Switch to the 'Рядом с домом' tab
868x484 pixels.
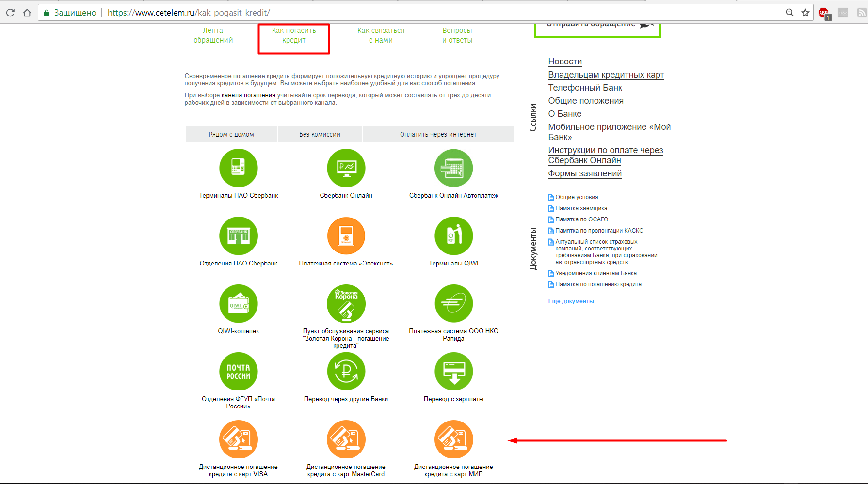click(x=231, y=135)
